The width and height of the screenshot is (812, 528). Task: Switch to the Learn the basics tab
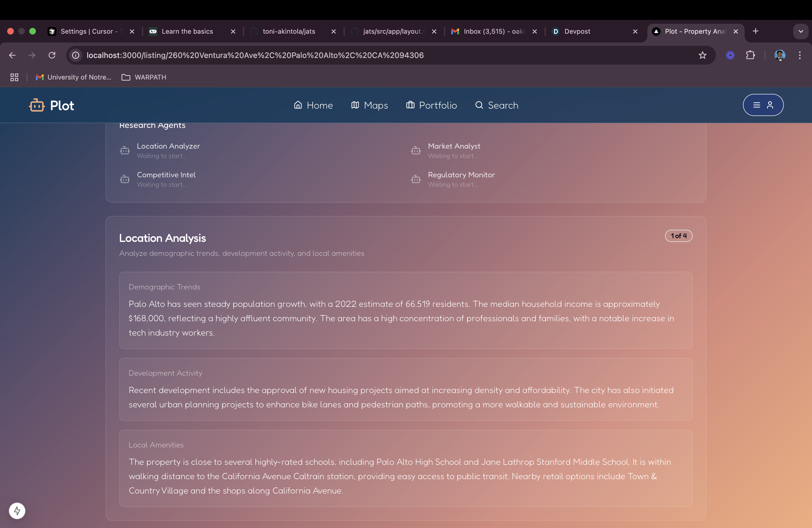(x=187, y=31)
